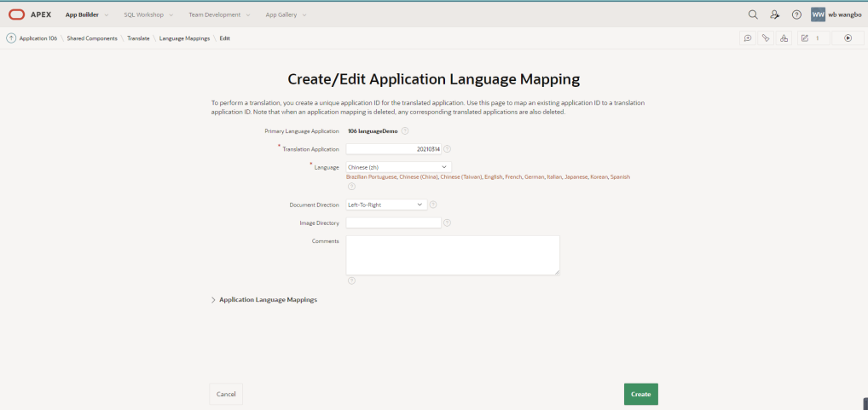Click the feedback comment bubble icon
This screenshot has width=868, height=410.
coord(748,38)
